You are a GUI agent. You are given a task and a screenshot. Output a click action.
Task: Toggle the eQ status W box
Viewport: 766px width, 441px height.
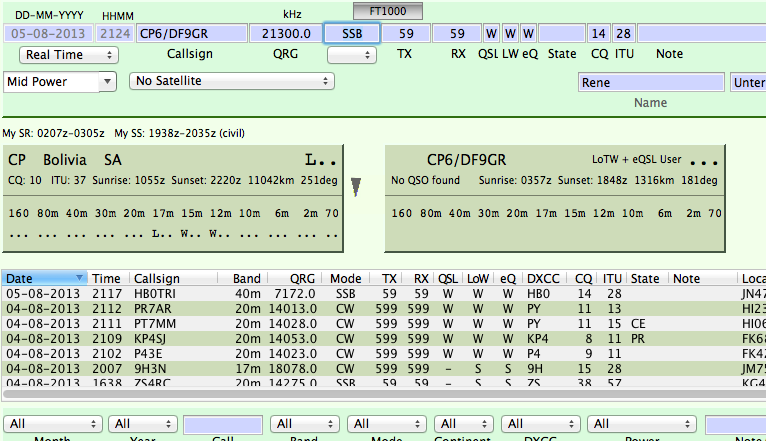tap(528, 33)
